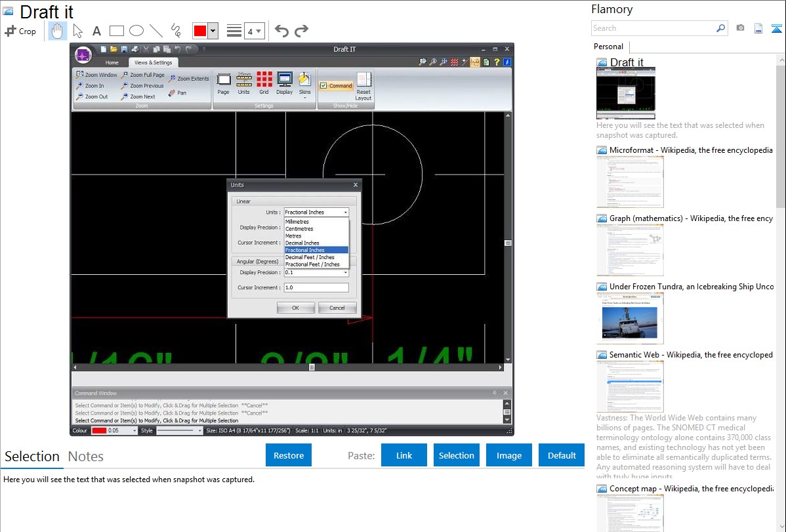Click the Restore button
This screenshot has height=532, width=786.
pos(289,455)
